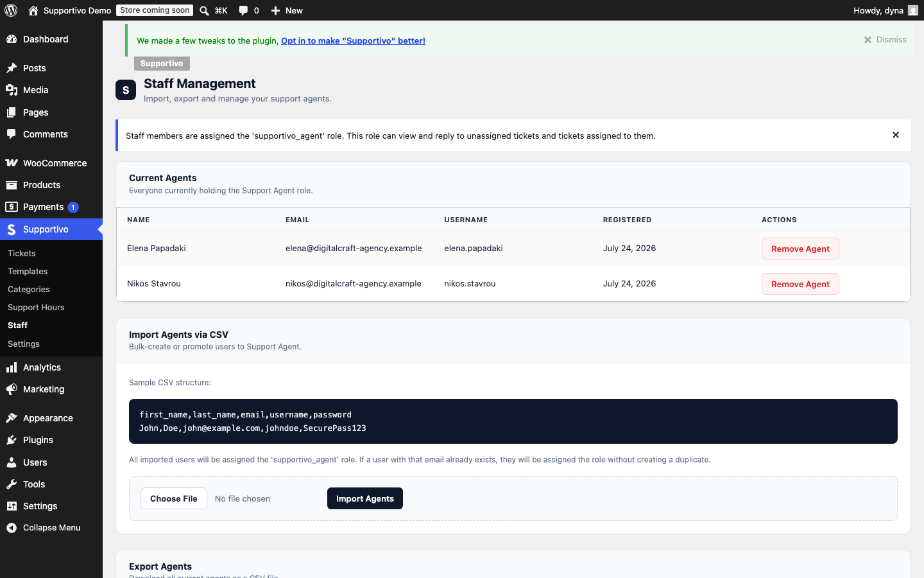Click the Appearance paintbrush icon

(x=12, y=418)
